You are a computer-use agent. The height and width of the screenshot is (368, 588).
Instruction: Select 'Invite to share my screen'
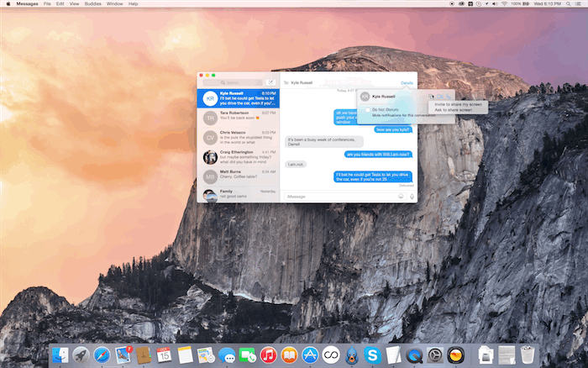pos(459,104)
